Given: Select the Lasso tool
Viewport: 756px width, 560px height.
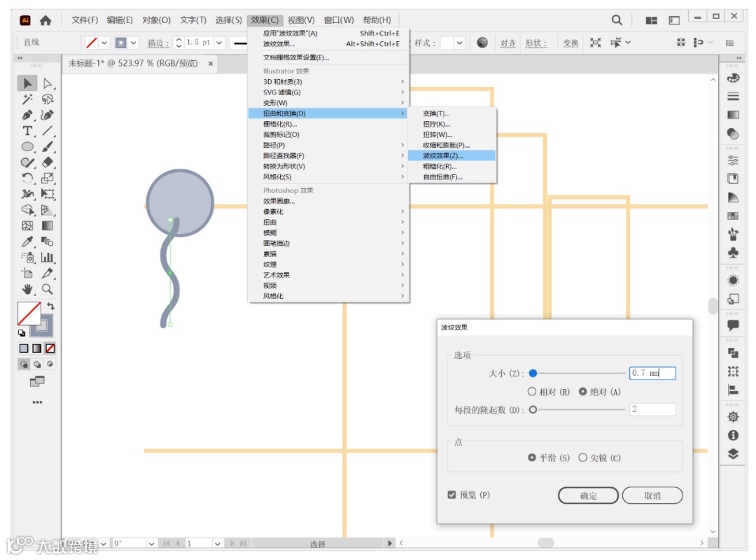Looking at the screenshot, I should pos(48,99).
